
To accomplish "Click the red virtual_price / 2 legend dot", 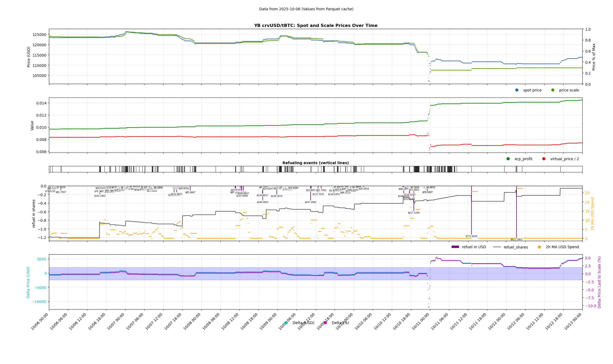I will coord(544,159).
